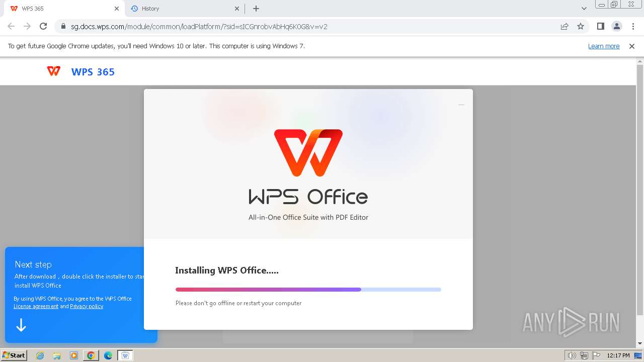Switch to WPS installer taskbar button

coord(125,355)
